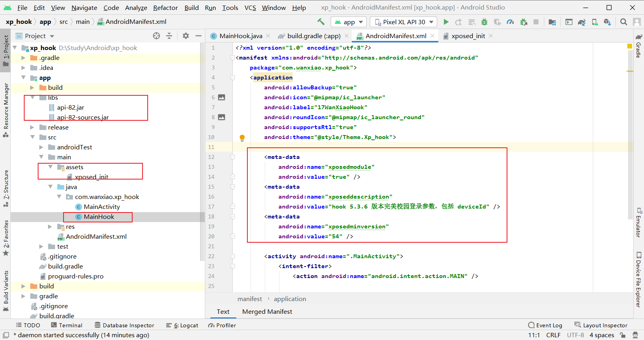Open the Run Anything icon
Screen dimensions: 644x340
pyautogui.click(x=569, y=22)
